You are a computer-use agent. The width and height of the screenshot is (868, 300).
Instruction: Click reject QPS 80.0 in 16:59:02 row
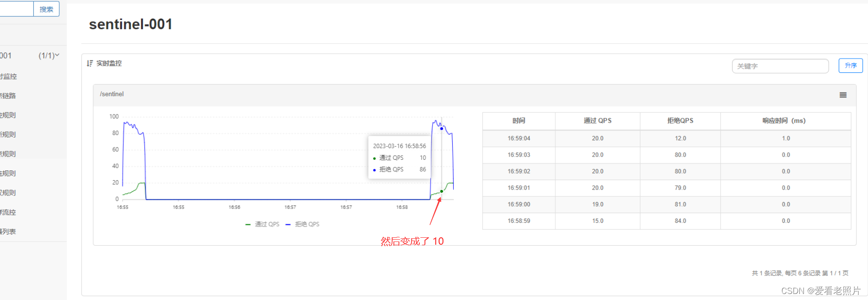680,171
